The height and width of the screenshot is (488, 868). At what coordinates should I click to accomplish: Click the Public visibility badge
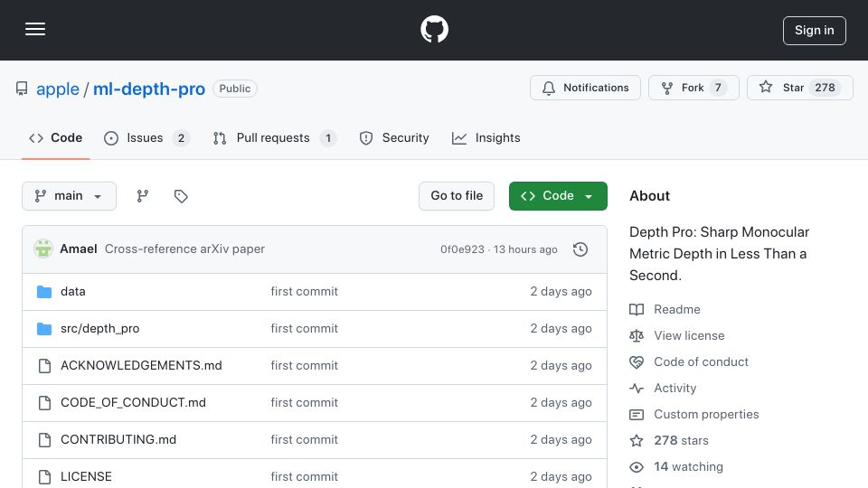[235, 89]
